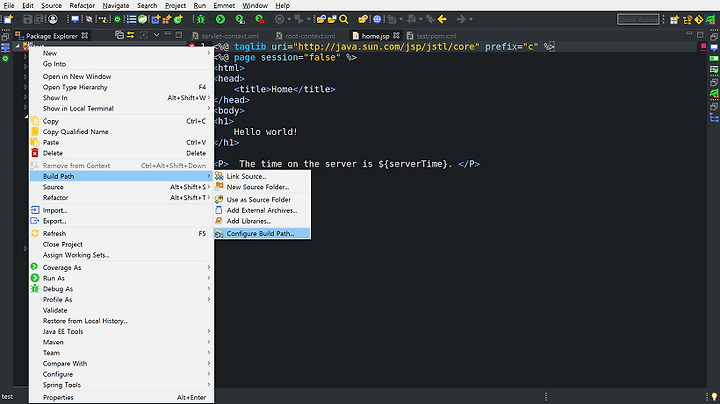
Task: Open the Compare With submenu
Action: pos(122,364)
